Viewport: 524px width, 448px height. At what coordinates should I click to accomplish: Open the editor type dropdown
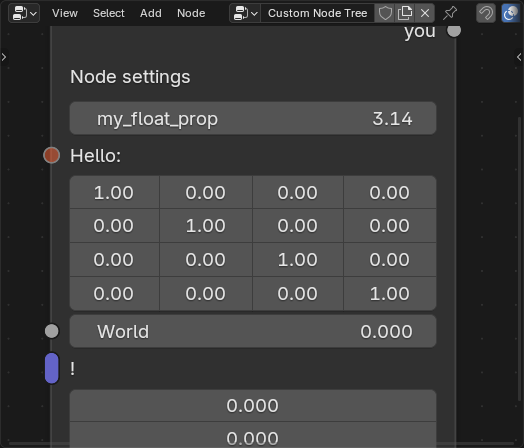[24, 13]
